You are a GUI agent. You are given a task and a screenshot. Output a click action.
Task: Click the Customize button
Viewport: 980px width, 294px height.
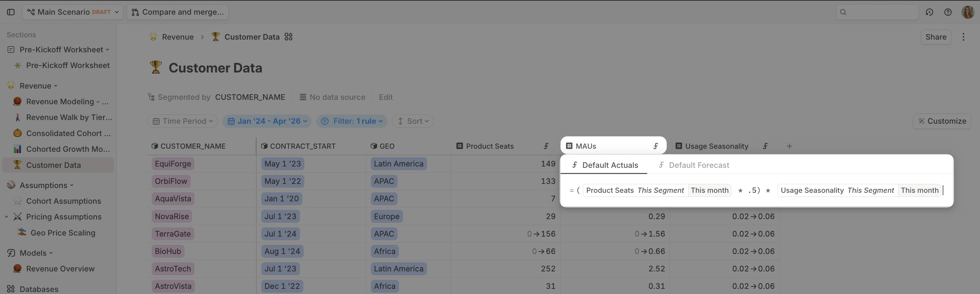coord(942,121)
